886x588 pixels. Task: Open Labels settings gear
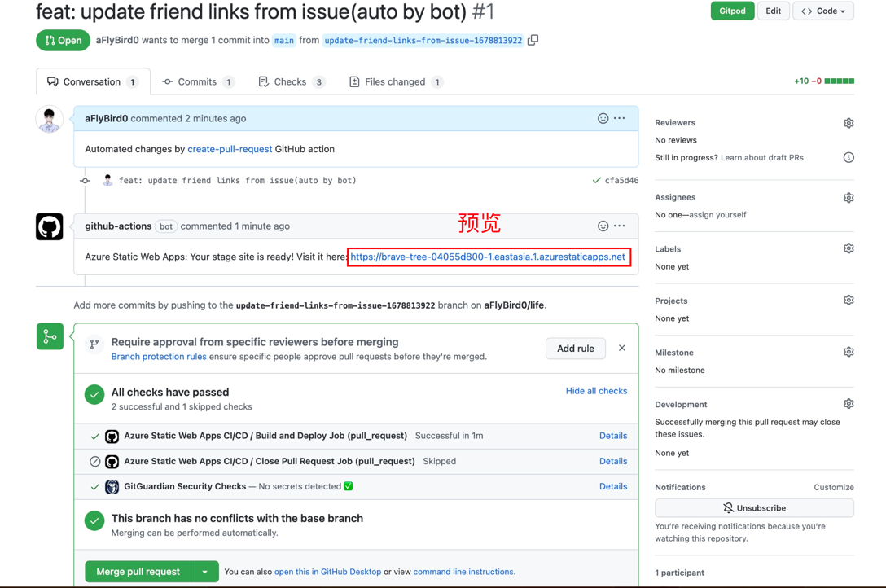click(849, 249)
